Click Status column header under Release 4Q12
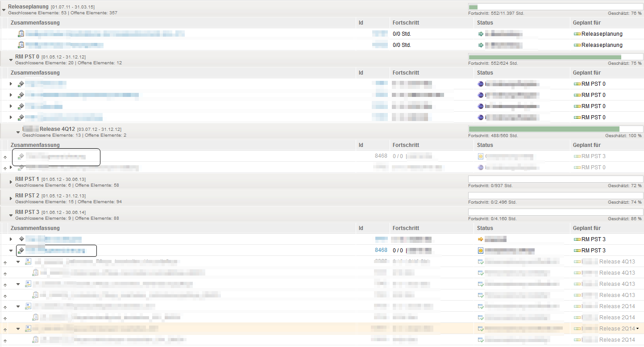 pyautogui.click(x=485, y=145)
